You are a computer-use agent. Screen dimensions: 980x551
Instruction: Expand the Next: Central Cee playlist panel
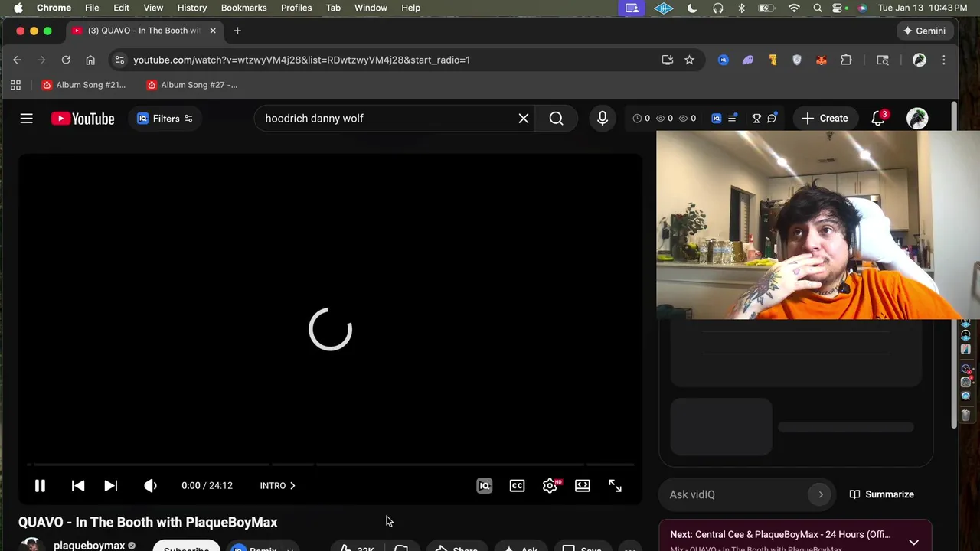click(x=914, y=542)
